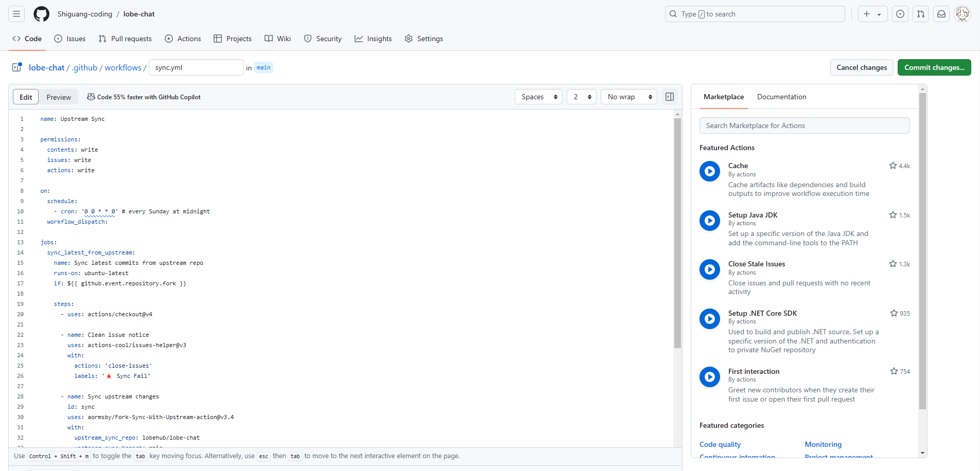Screen dimensions: 980x471
Task: Place cursor on 'name: Upstream Sync' line
Action: 73,119
